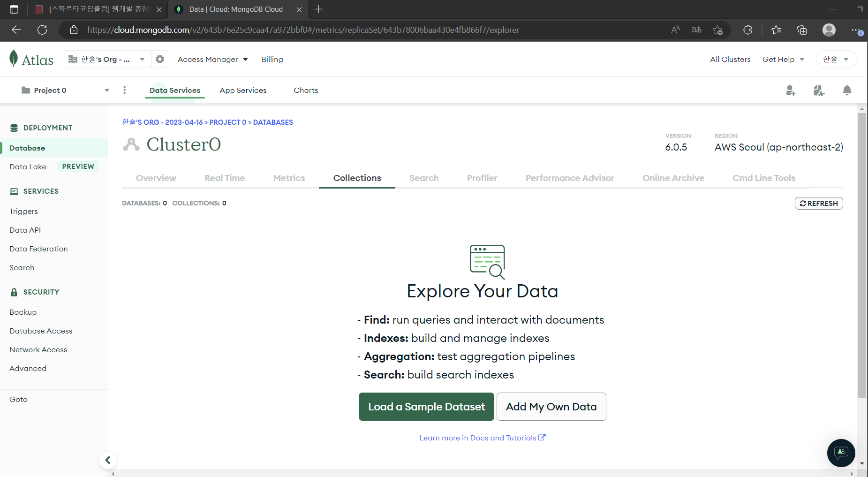Switch to Data Services tab
Image resolution: width=868 pixels, height=477 pixels.
[x=175, y=90]
